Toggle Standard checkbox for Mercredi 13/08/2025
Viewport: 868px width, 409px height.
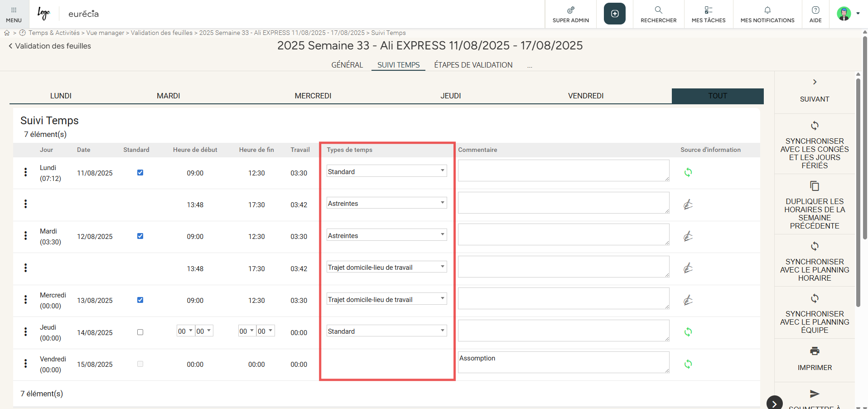pyautogui.click(x=140, y=300)
